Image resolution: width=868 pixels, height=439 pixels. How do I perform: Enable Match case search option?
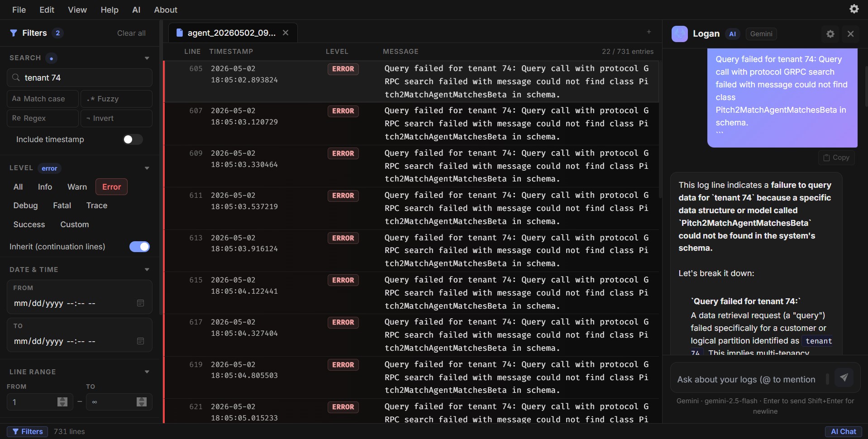pos(43,99)
